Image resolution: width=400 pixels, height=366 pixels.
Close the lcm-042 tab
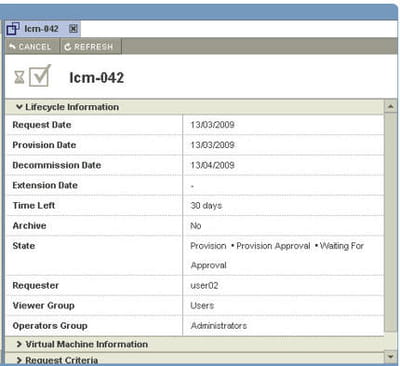tap(73, 29)
